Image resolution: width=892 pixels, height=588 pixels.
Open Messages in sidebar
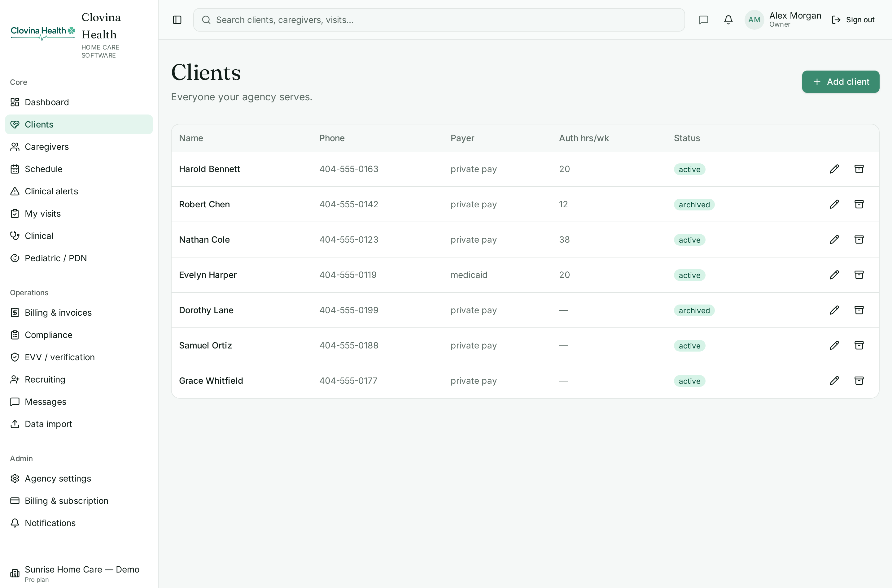point(79,402)
